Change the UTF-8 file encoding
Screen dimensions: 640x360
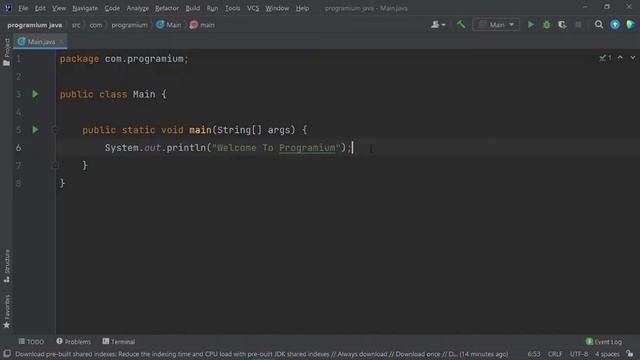click(579, 354)
